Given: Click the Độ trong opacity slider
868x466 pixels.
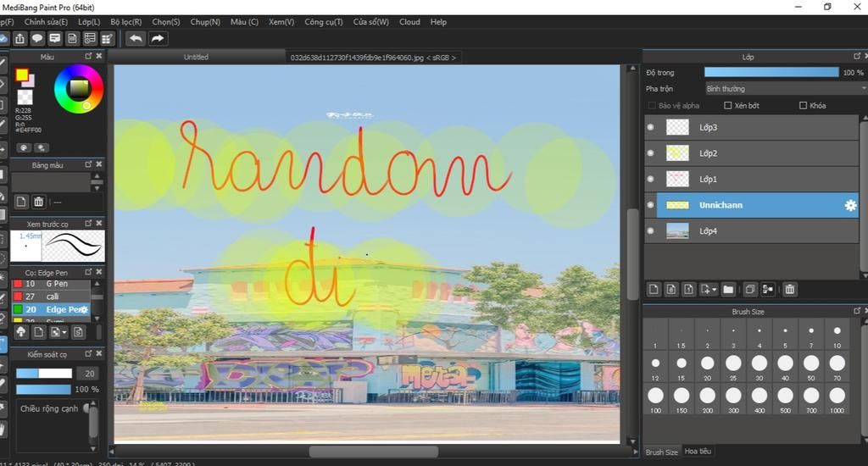Looking at the screenshot, I should (x=771, y=73).
